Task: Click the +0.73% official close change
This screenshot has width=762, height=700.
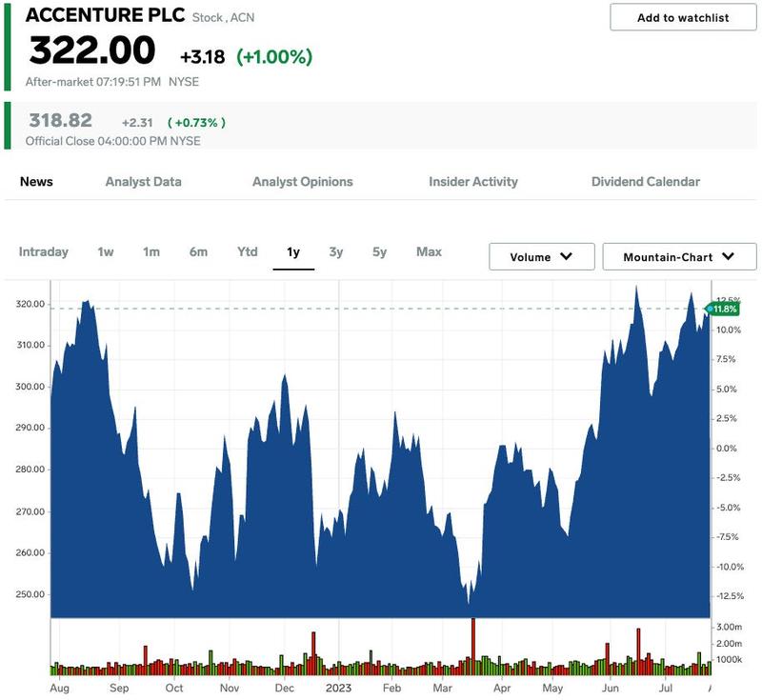Action: (x=196, y=123)
